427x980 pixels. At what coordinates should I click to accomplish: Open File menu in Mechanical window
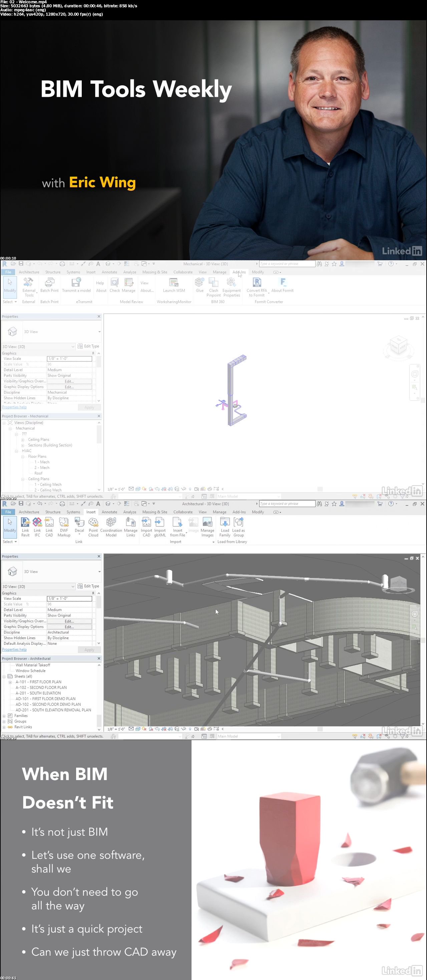8,272
